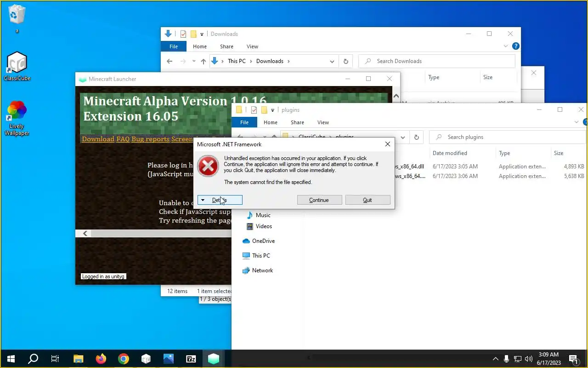Open the Lively Wallpaper desktop shortcut

pyautogui.click(x=17, y=118)
